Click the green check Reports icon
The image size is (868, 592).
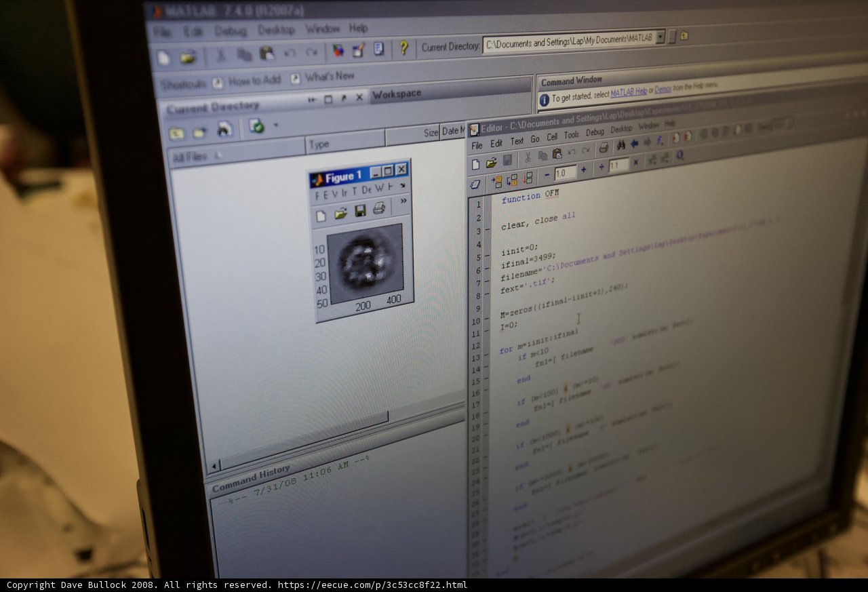(x=256, y=126)
